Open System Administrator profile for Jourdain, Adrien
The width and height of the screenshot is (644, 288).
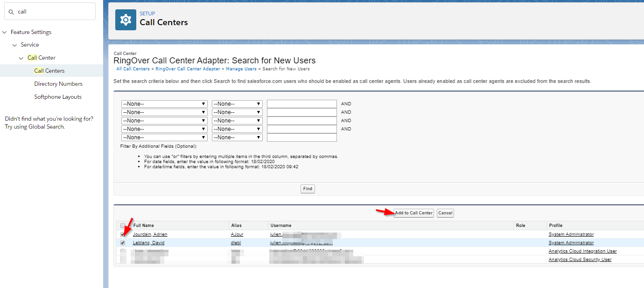point(571,234)
